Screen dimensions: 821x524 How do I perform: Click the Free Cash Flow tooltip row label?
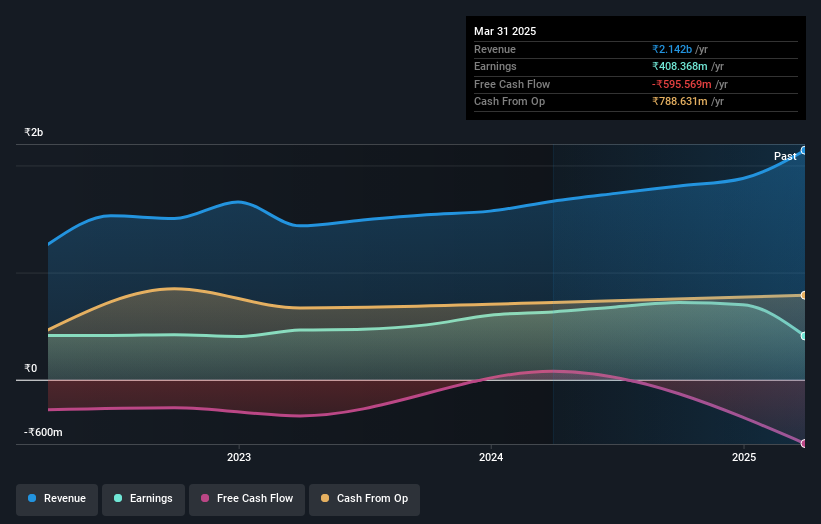[512, 84]
